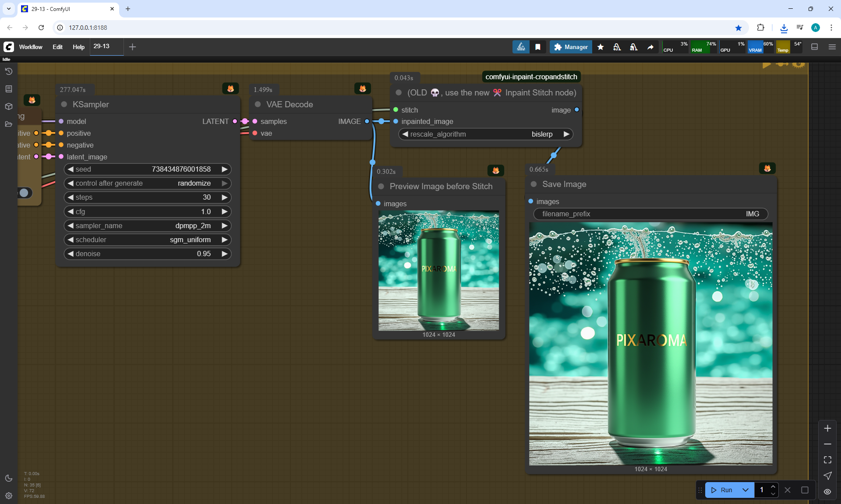The height and width of the screenshot is (504, 841).
Task: Open the workflows folder sidebar icon
Action: tap(9, 124)
